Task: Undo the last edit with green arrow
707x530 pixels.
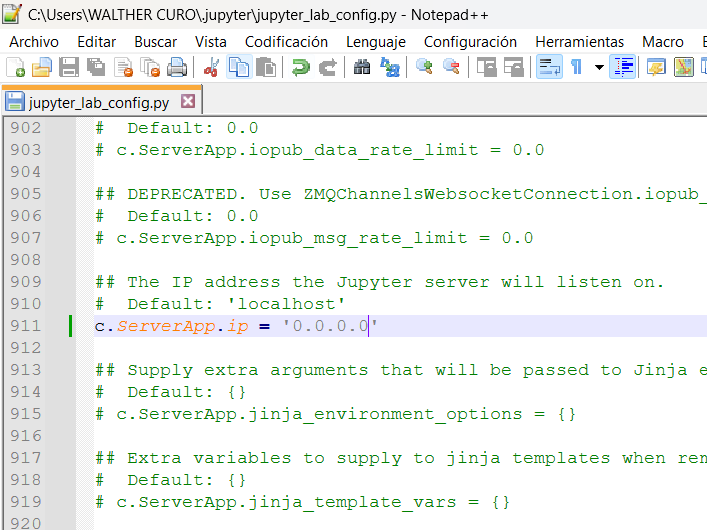Action: pyautogui.click(x=300, y=68)
